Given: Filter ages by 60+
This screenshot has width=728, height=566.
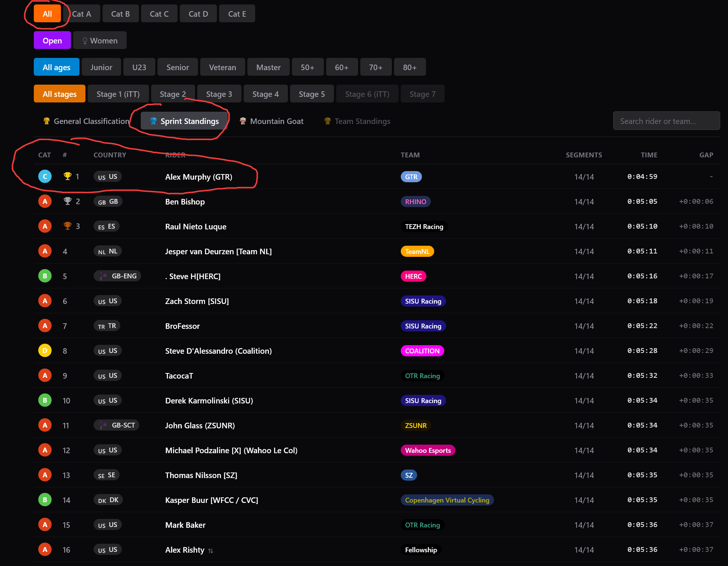Looking at the screenshot, I should pos(342,67).
